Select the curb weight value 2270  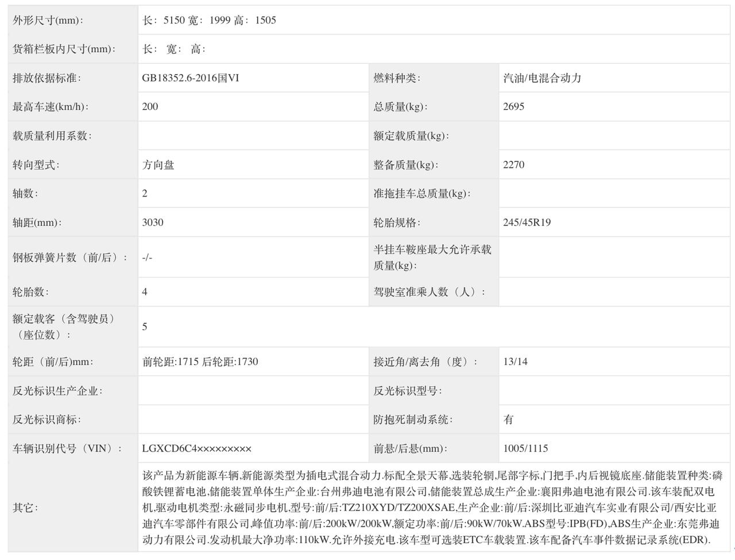(513, 165)
